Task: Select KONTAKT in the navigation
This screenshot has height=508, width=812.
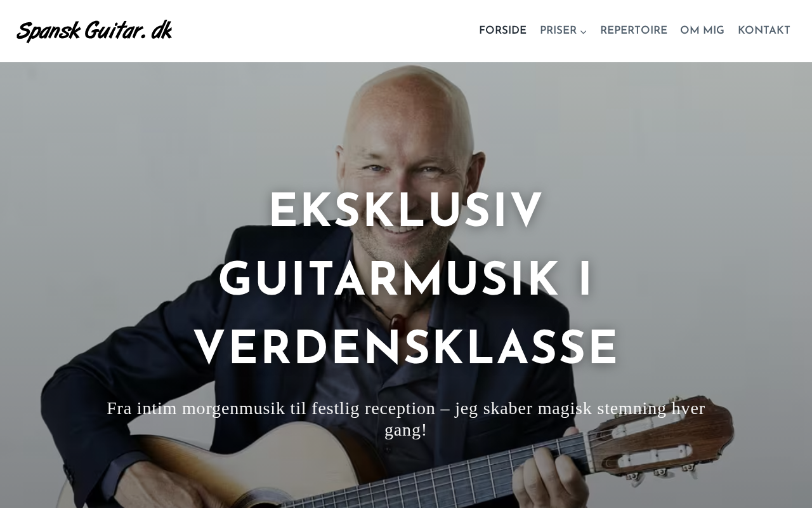Action: 764,31
